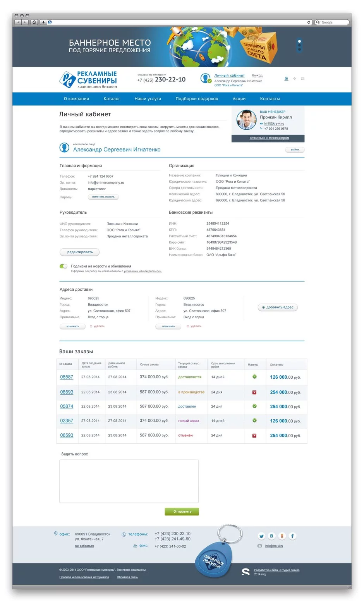Open the Facebook icon in the footer
The height and width of the screenshot is (601, 364).
click(293, 536)
